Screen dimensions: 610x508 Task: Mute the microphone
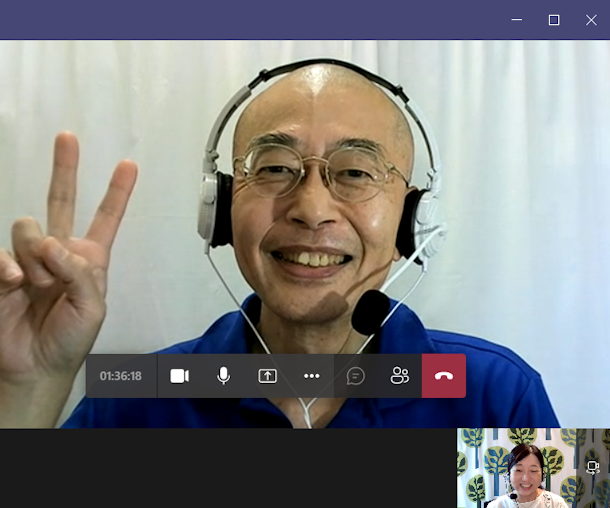coord(223,376)
